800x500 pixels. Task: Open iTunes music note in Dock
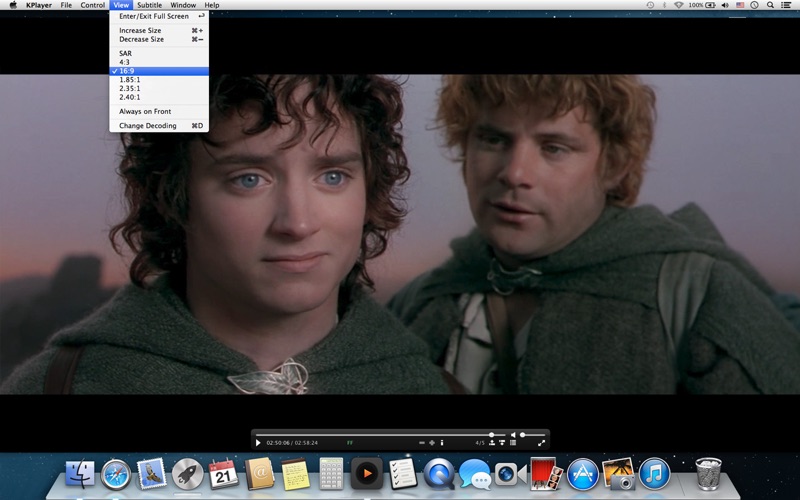[x=655, y=474]
